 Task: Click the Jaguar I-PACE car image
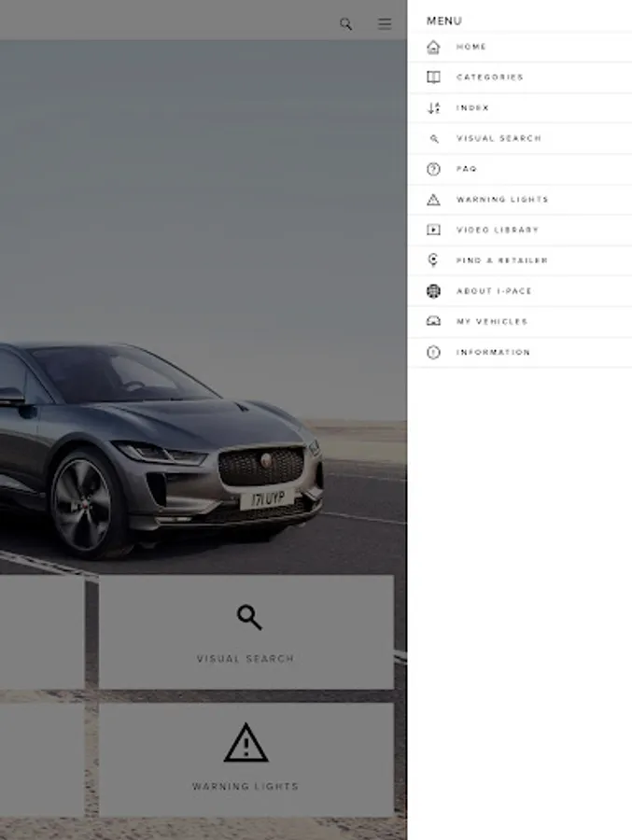[x=161, y=450]
